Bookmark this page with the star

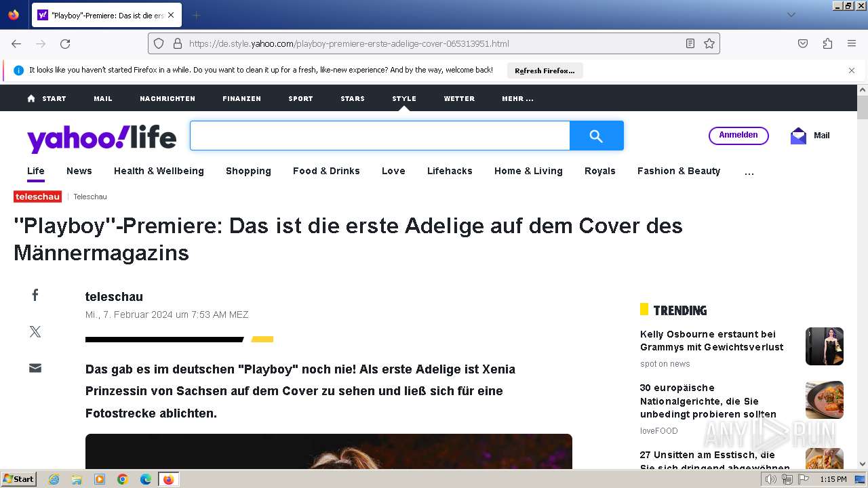709,43
